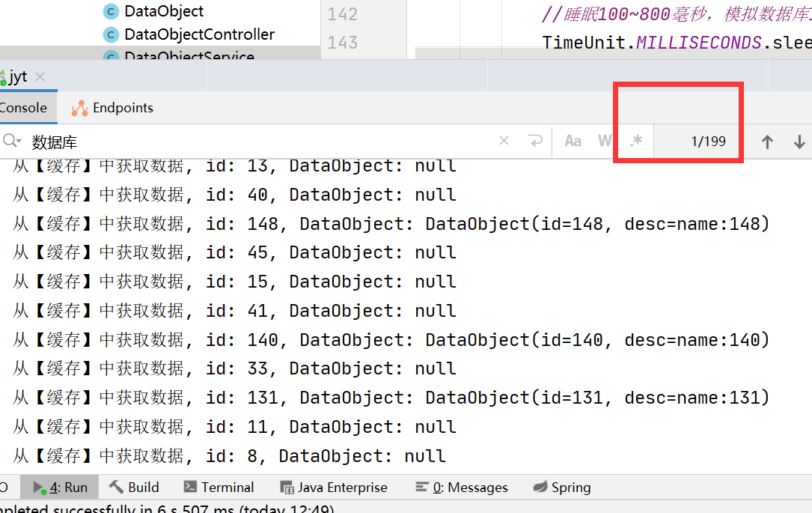Open the Java Enterprise tool window
Viewport: 812px width, 513px height.
tap(334, 488)
